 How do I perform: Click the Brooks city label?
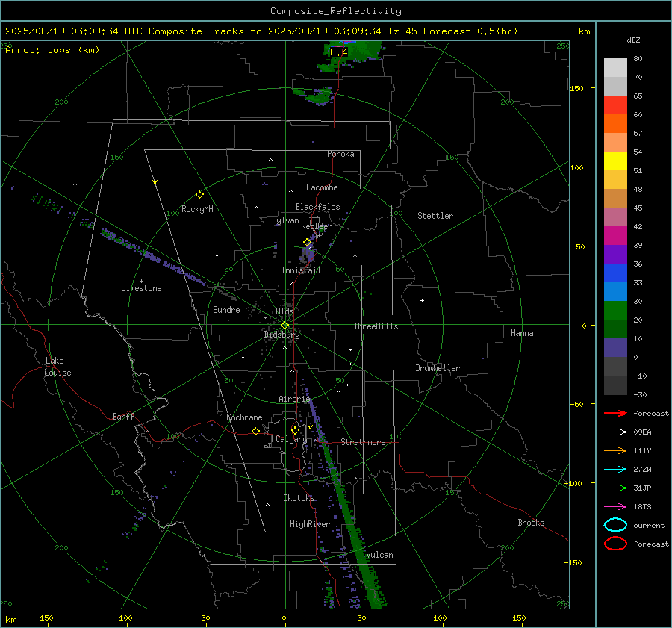pos(531,523)
